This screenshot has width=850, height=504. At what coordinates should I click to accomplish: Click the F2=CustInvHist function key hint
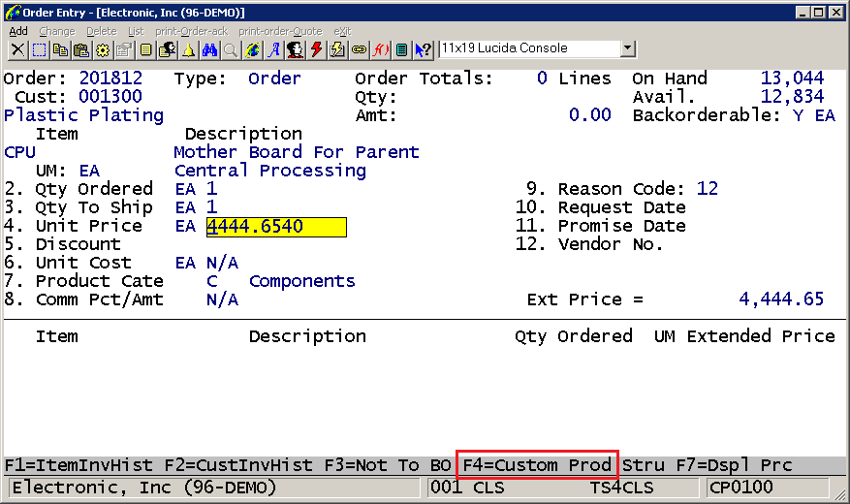click(238, 465)
